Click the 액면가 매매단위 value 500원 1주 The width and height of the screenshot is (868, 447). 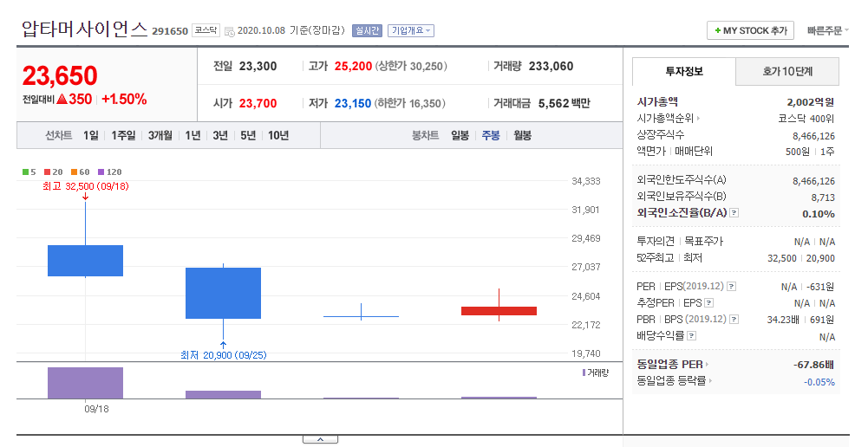click(x=810, y=152)
